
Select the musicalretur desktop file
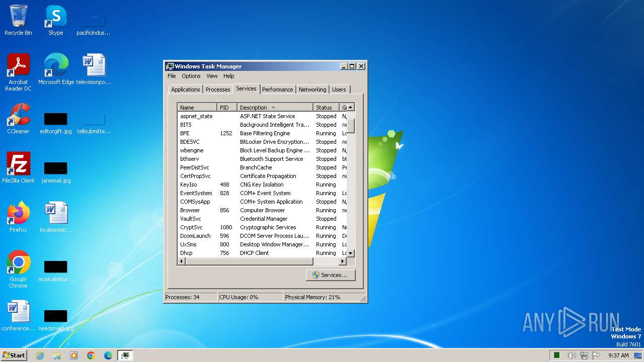point(56,271)
